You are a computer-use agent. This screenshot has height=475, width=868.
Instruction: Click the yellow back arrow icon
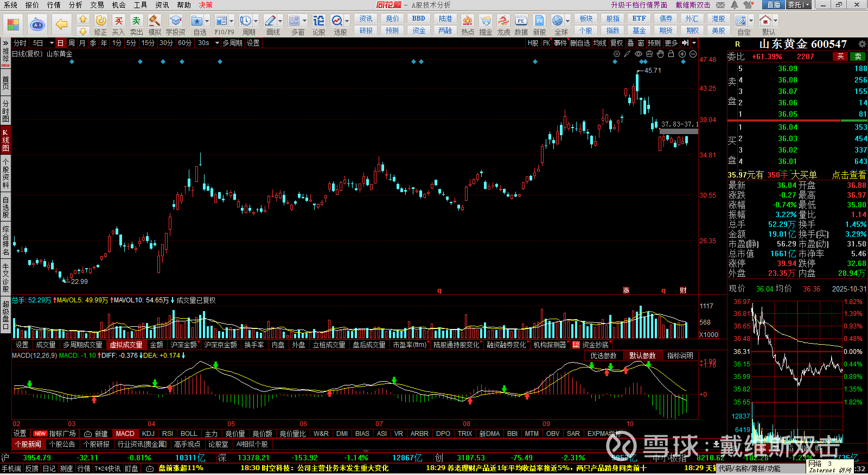coord(62,24)
